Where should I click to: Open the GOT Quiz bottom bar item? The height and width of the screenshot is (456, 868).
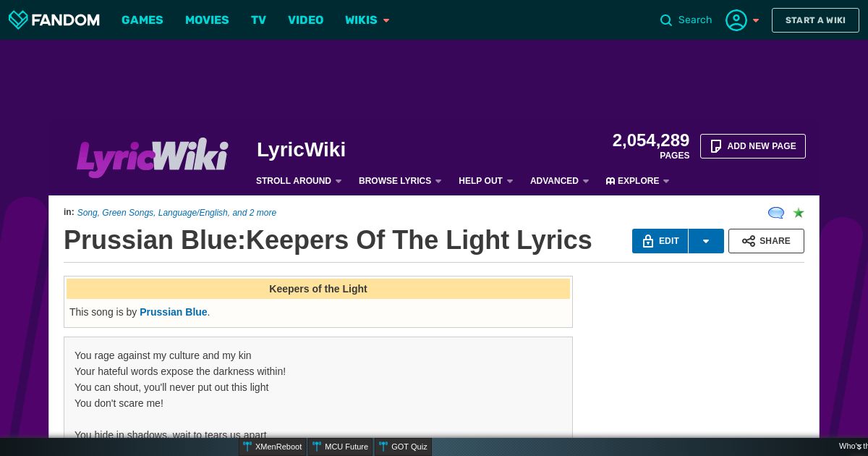403,447
